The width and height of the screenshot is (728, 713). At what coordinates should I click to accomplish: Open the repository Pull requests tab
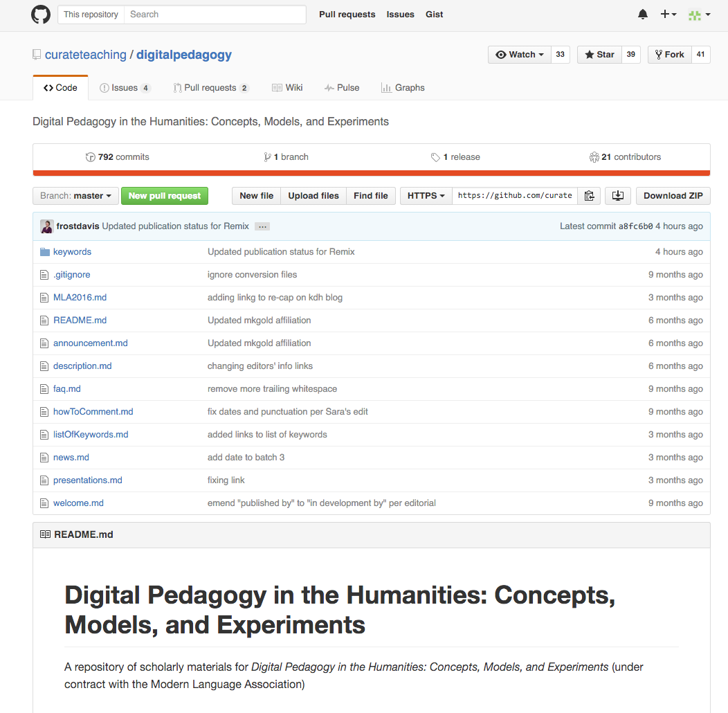tap(211, 88)
